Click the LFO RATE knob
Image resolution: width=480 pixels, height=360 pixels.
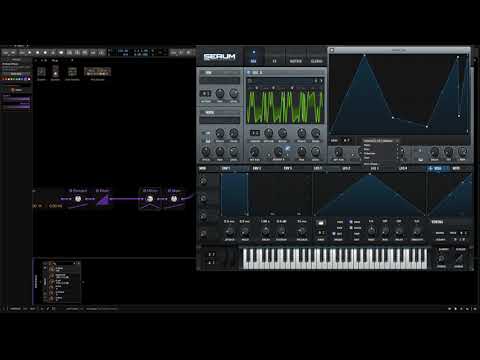click(371, 231)
